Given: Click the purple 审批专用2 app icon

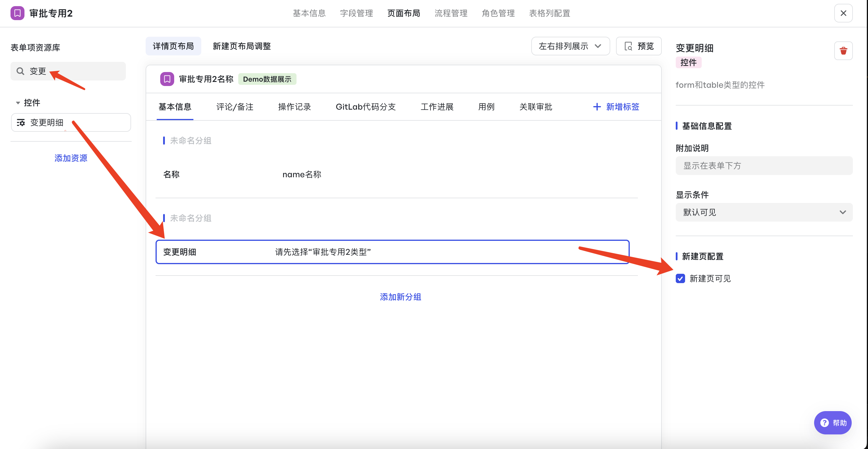Looking at the screenshot, I should coord(17,13).
